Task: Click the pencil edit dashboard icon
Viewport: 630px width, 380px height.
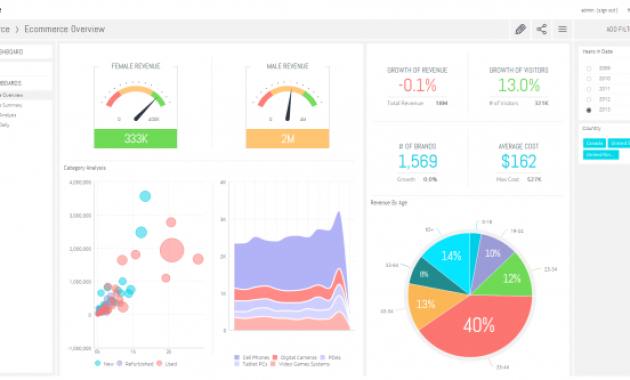Action: pyautogui.click(x=520, y=29)
